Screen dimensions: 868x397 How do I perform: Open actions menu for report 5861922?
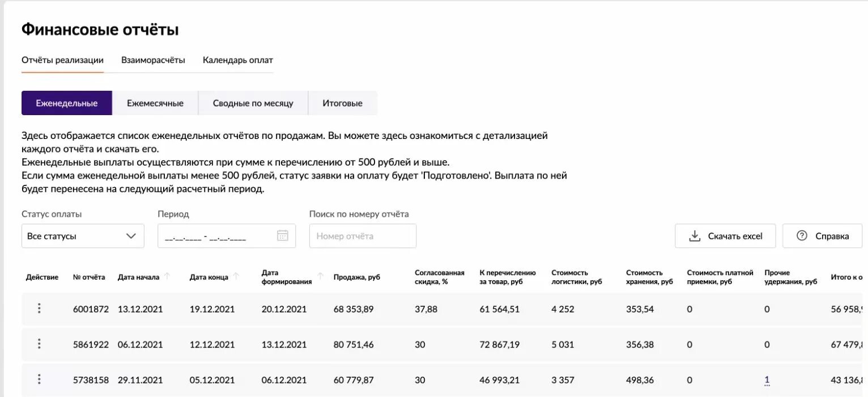tap(39, 344)
